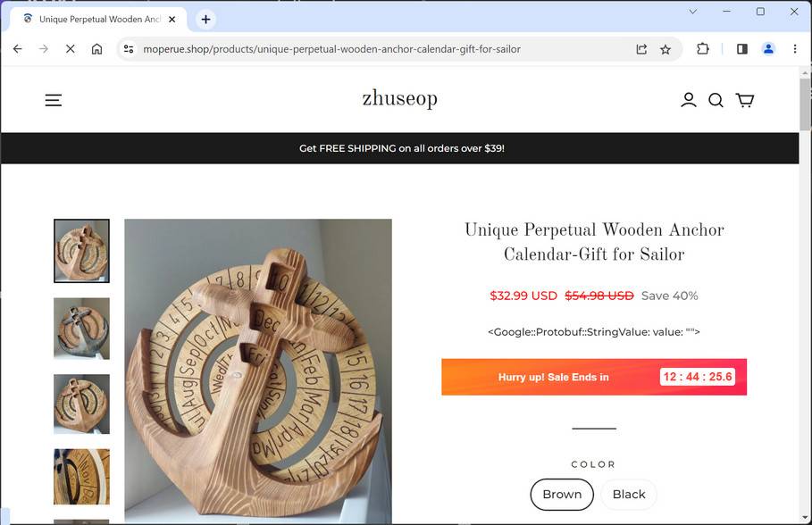This screenshot has width=812, height=525.
Task: Open the Chrome three-dot menu
Action: point(795,49)
